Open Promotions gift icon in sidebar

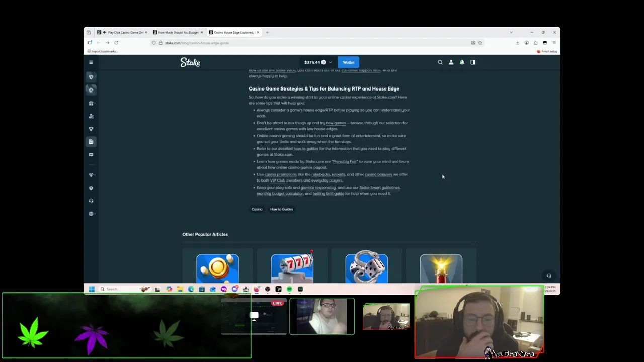[x=91, y=103]
